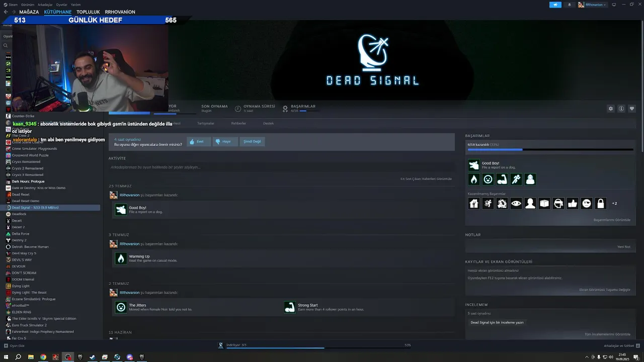The image size is (644, 362).
Task: Open Tüm İncelemelerimi Görüntüle link
Action: pos(607,334)
